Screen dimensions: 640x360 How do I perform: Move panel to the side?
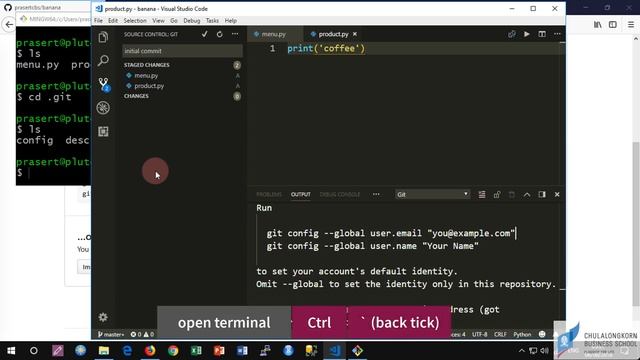(x=542, y=195)
